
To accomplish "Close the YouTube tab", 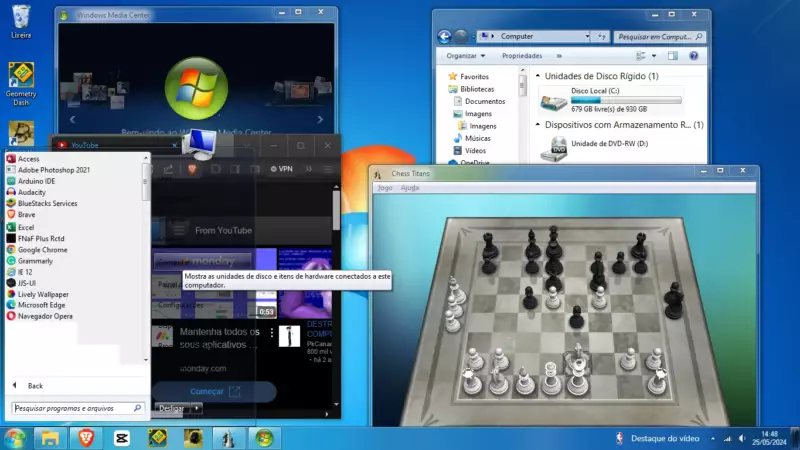I will point(174,145).
